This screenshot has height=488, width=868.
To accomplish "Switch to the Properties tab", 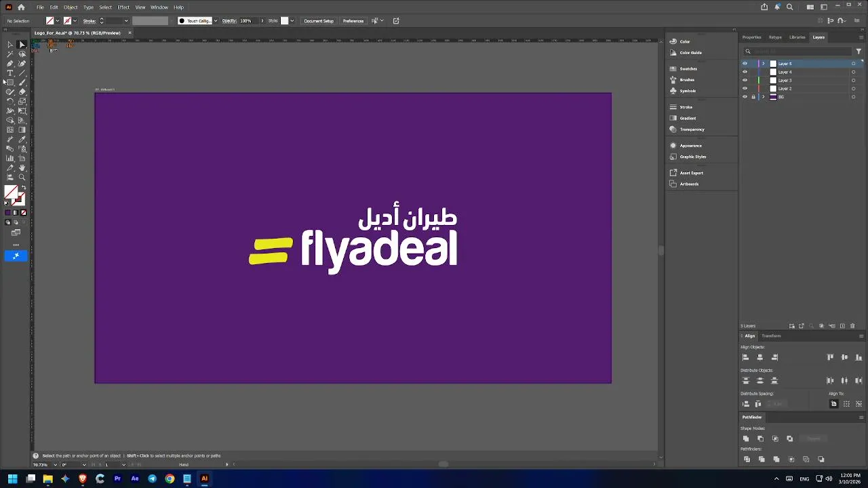I will tap(751, 37).
